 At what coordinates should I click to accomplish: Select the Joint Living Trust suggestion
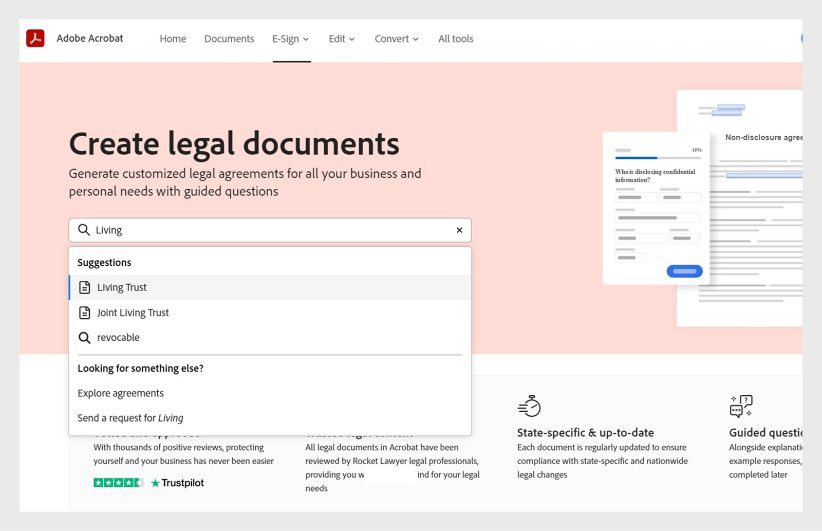point(270,312)
